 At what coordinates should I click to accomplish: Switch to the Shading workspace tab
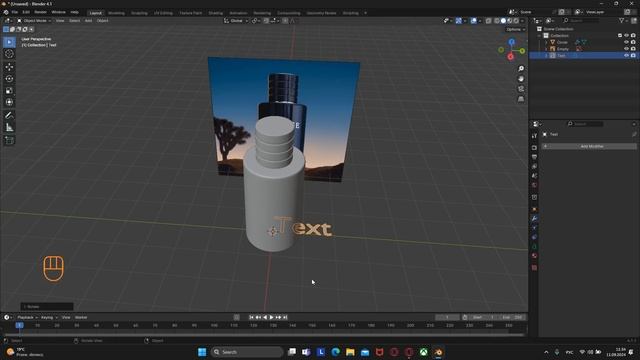tap(216, 13)
